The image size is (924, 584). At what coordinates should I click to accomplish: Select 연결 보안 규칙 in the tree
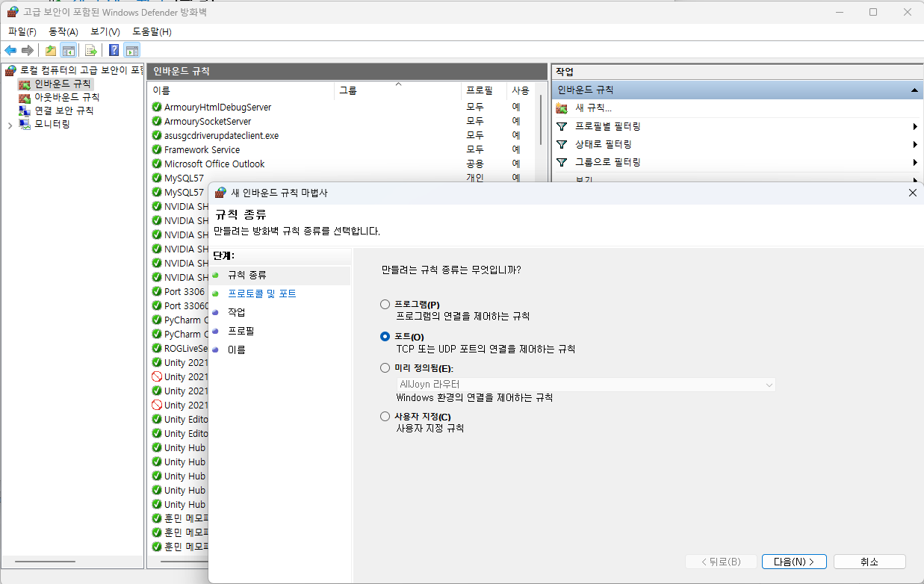click(x=64, y=111)
